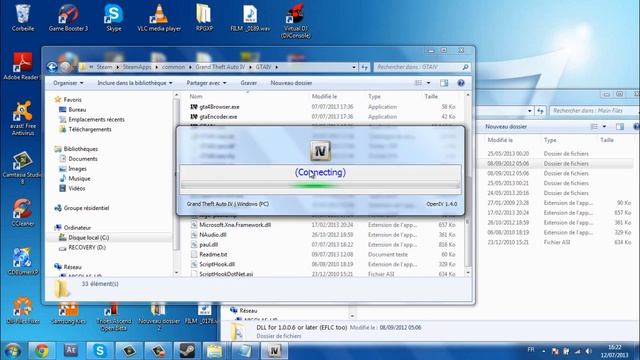The width and height of the screenshot is (640, 360).
Task: Select Téléchargements in navigation pane
Action: (90, 129)
